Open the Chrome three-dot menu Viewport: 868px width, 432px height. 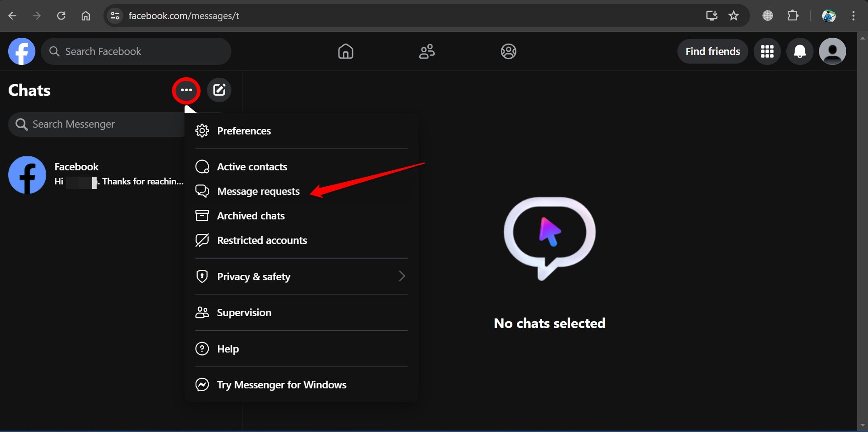[853, 16]
